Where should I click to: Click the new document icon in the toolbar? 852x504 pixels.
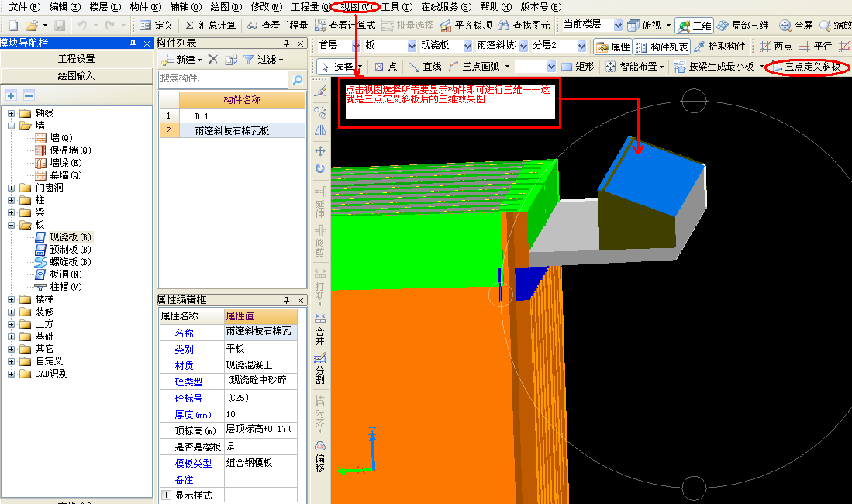click(14, 26)
